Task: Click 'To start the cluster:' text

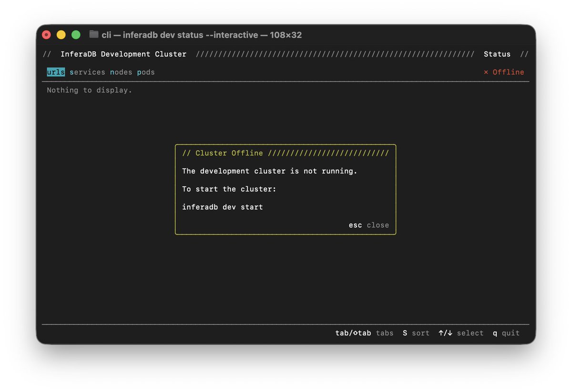Action: (x=229, y=189)
